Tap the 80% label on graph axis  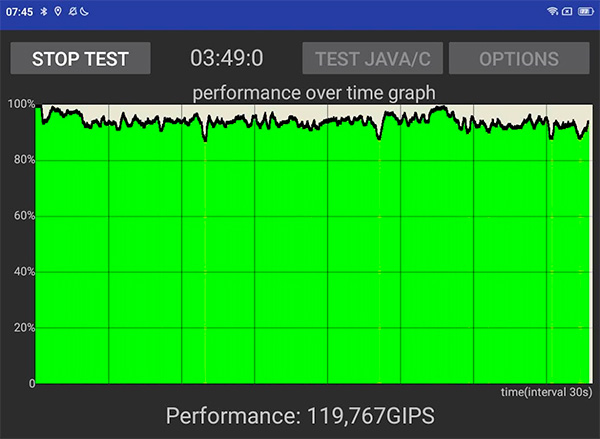coord(22,160)
